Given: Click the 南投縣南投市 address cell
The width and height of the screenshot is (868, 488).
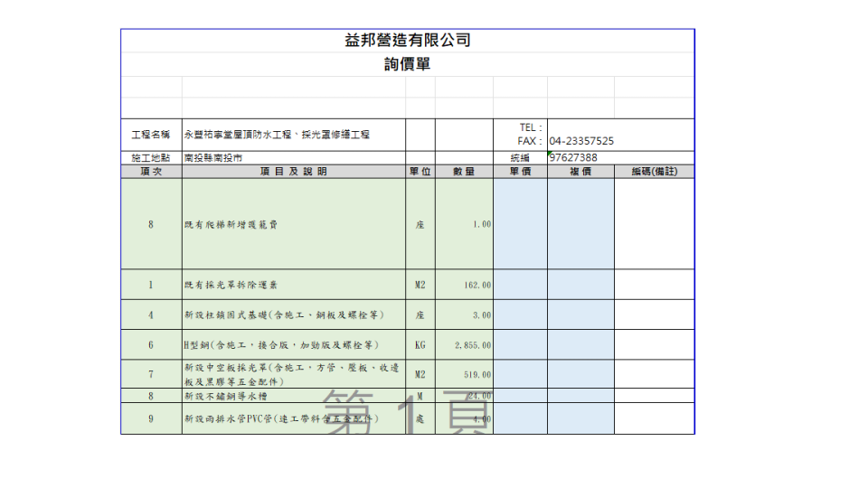Looking at the screenshot, I should point(293,157).
